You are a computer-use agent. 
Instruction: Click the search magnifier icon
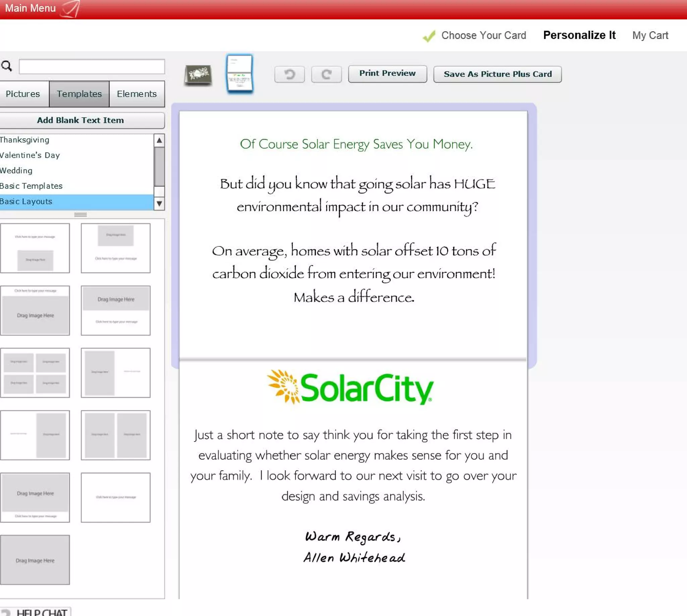click(x=7, y=66)
